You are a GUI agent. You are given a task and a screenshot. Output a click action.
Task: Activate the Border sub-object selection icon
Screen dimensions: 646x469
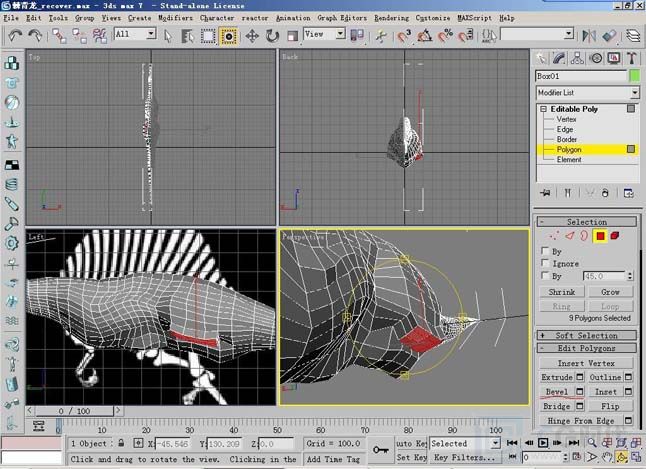point(584,236)
